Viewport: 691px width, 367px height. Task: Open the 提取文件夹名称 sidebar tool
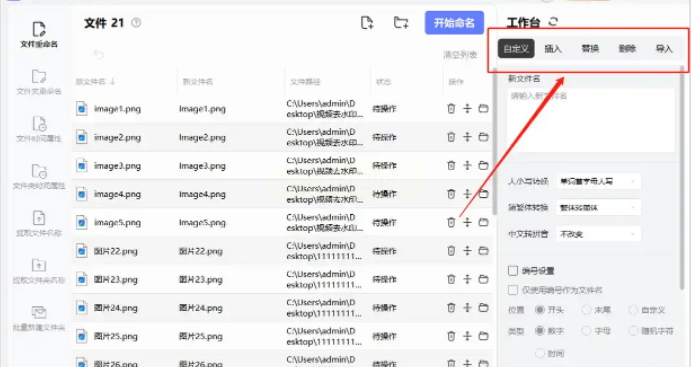point(39,271)
